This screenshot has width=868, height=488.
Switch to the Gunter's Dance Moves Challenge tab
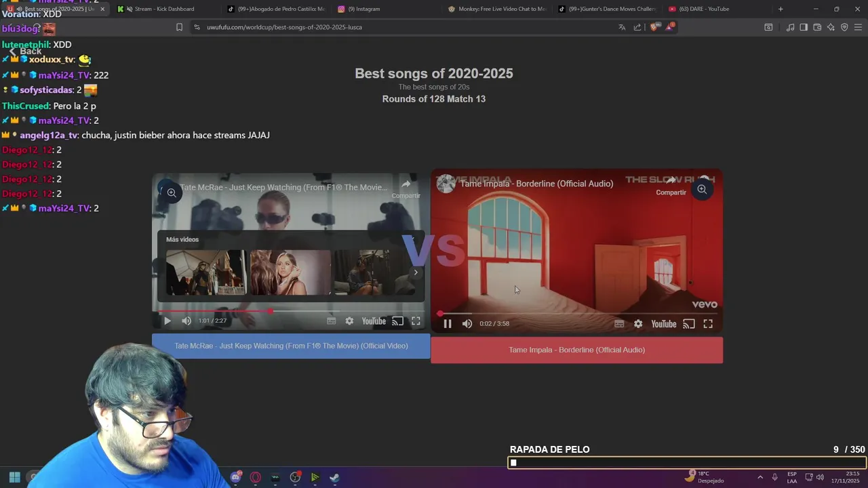[608, 9]
